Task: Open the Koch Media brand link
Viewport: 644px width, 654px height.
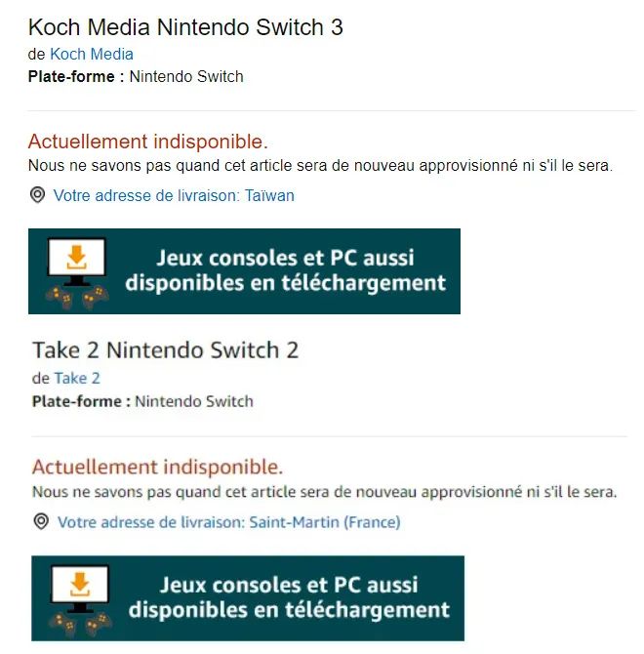Action: click(92, 55)
